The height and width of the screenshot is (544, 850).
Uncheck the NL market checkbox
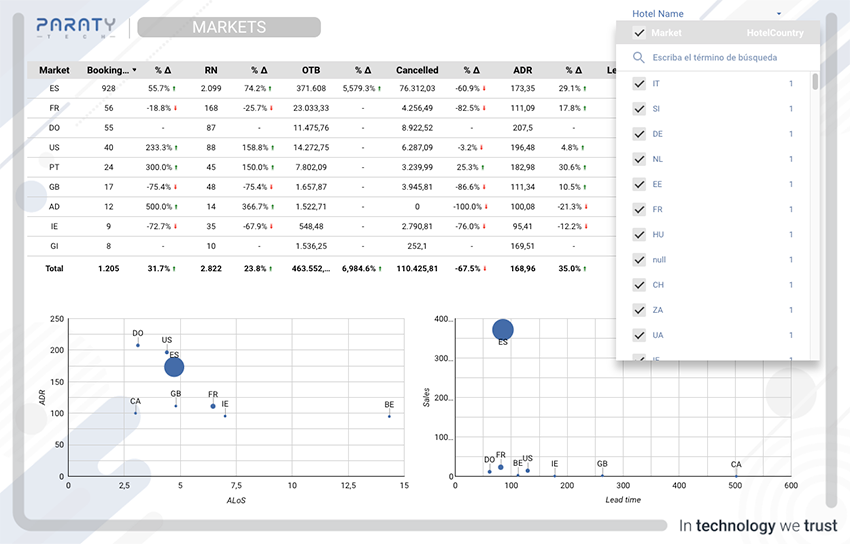coord(639,159)
